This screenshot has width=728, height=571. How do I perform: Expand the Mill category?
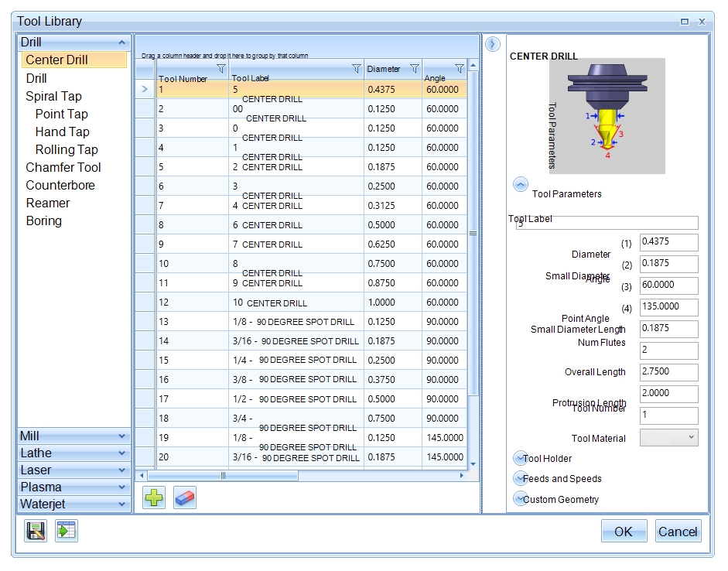73,436
